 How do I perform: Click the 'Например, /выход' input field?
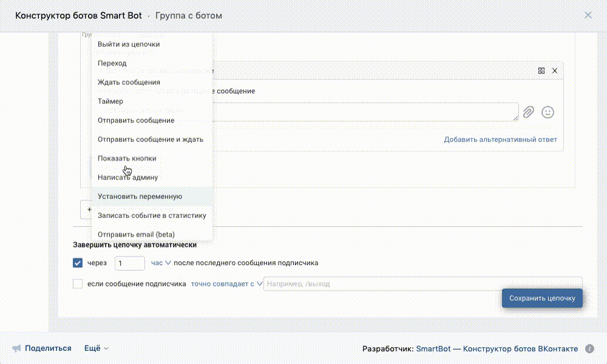pos(422,283)
